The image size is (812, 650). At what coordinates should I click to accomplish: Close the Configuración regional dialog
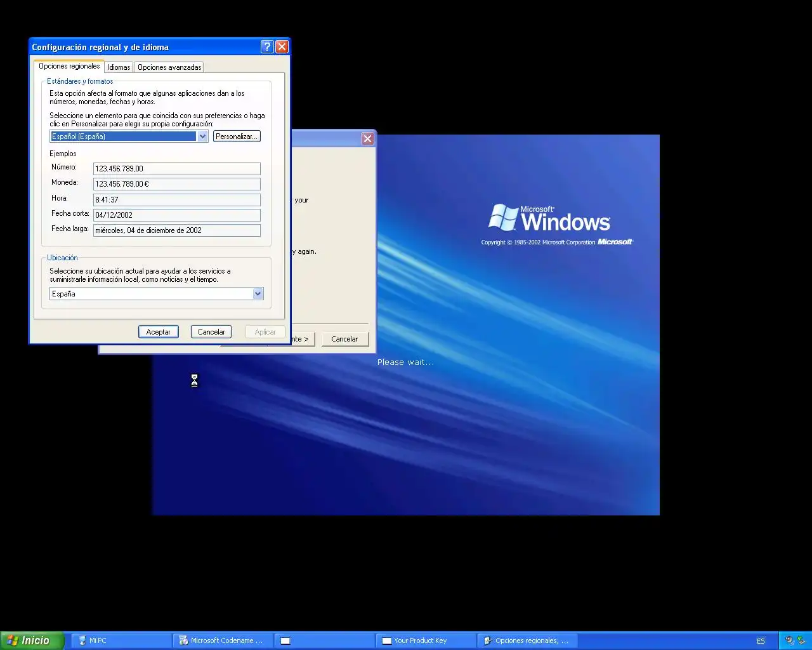(282, 46)
